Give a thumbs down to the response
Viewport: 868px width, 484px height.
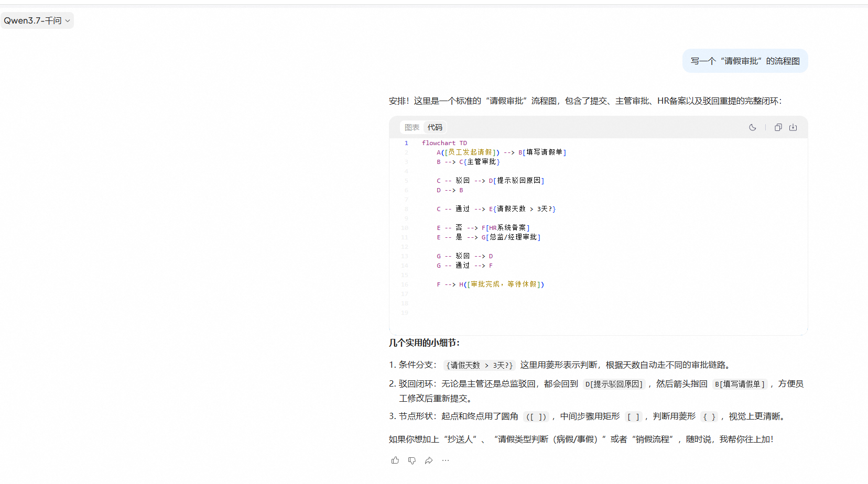(x=412, y=460)
